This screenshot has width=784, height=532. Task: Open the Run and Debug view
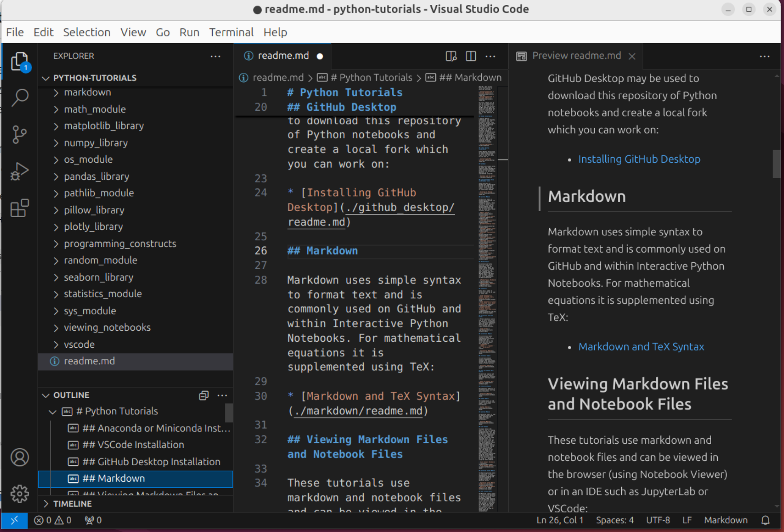(20, 171)
